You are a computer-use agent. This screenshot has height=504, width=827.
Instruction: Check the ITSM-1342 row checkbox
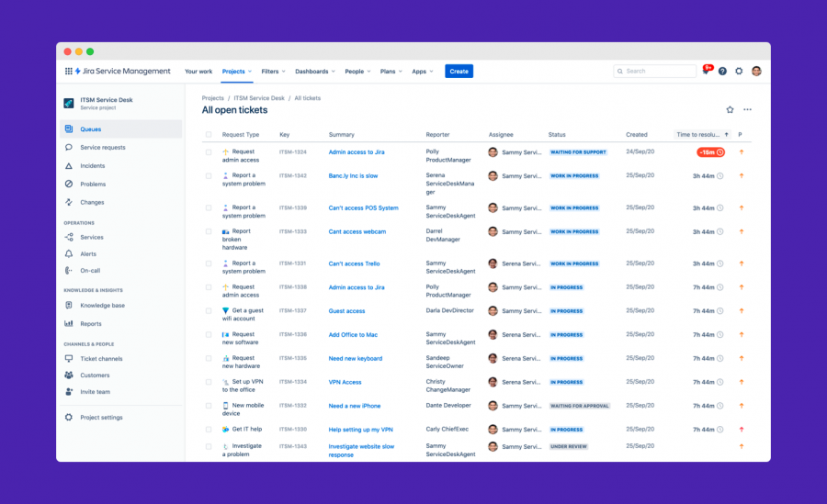209,176
